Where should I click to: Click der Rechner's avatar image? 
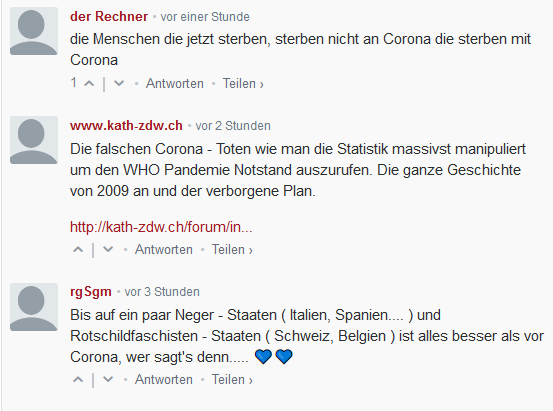pos(34,31)
